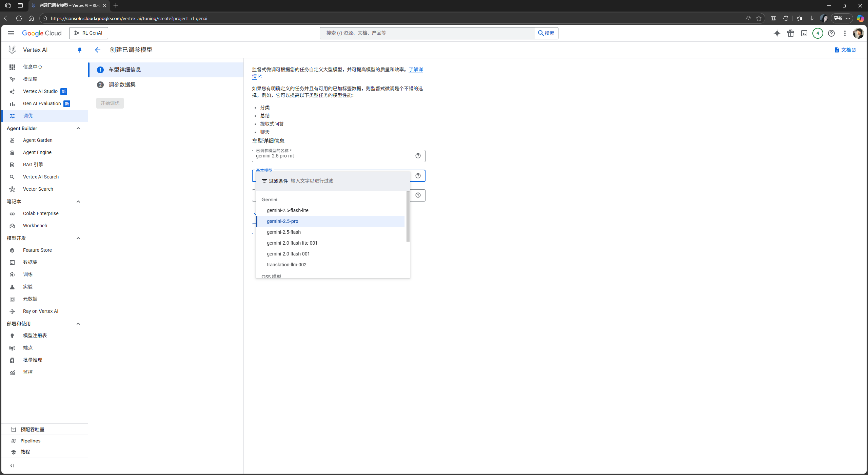Click help icon beside base model field

tap(418, 176)
